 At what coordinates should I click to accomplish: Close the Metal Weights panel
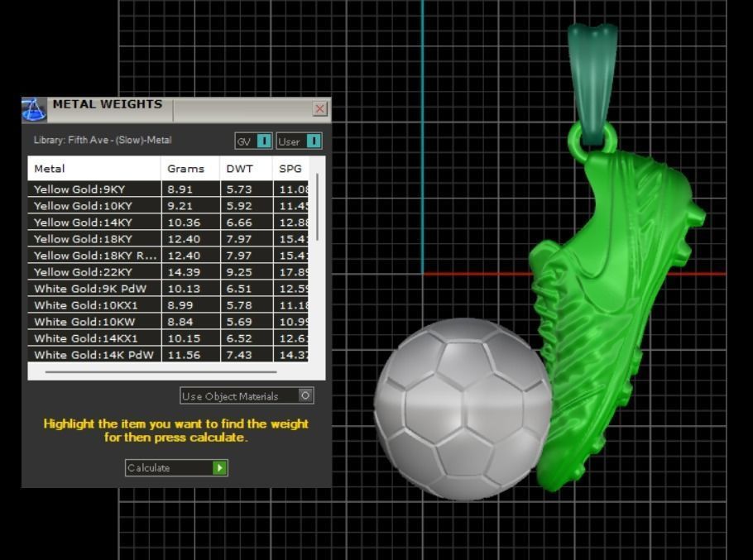[320, 109]
